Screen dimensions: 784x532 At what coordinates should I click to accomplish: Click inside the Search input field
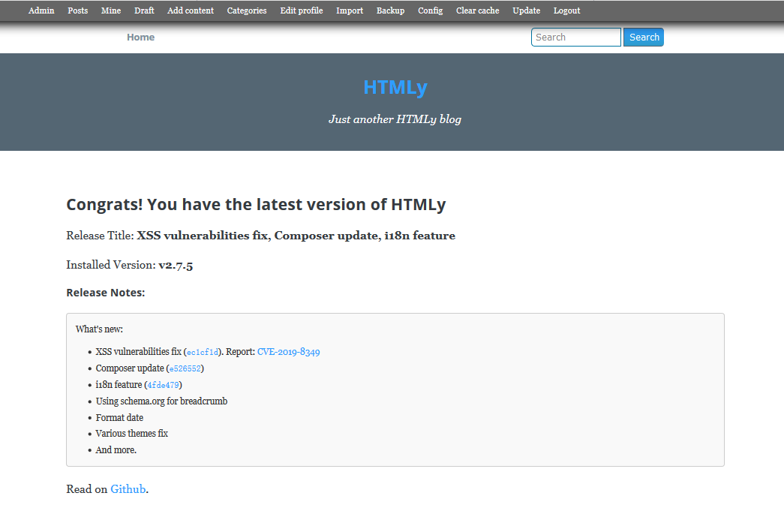click(x=575, y=37)
